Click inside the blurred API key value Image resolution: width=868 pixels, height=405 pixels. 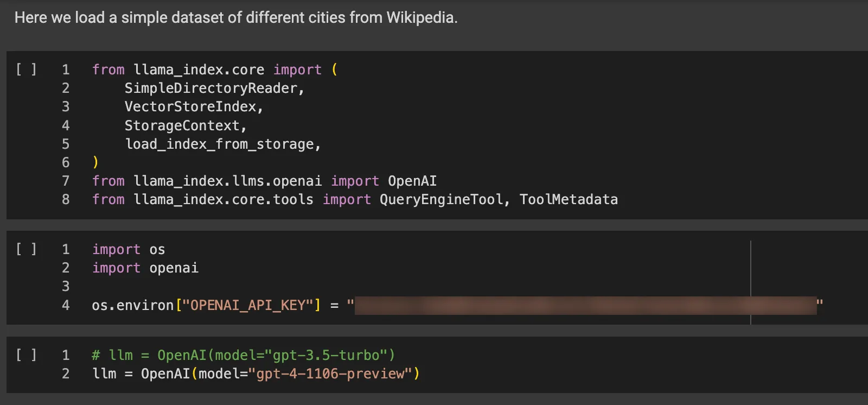pos(586,306)
